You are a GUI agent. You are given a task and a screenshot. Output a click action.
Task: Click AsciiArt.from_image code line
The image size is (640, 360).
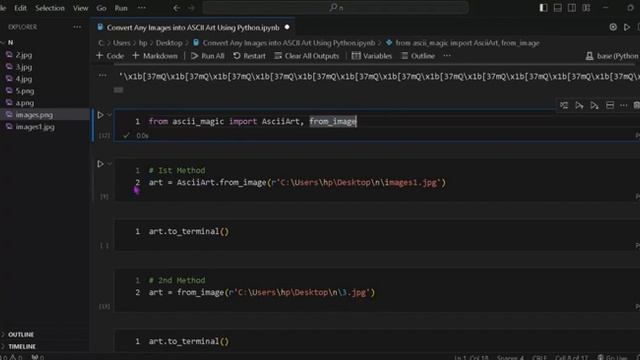297,182
